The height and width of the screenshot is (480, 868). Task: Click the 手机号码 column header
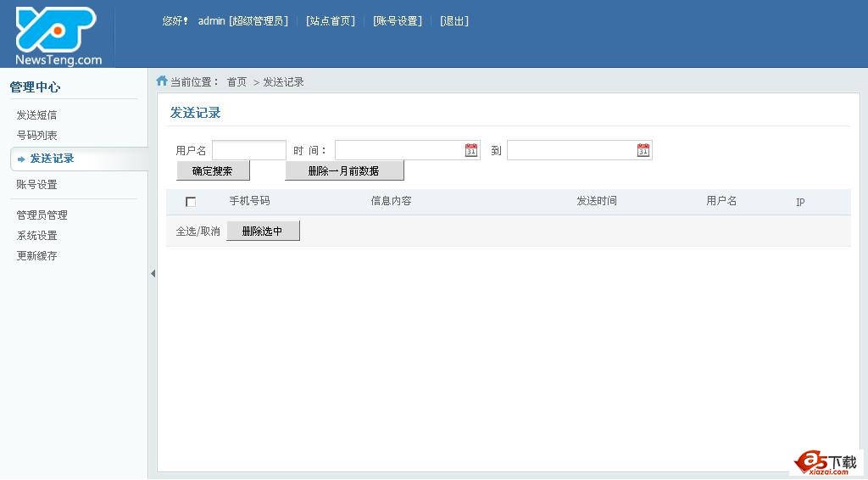click(250, 201)
